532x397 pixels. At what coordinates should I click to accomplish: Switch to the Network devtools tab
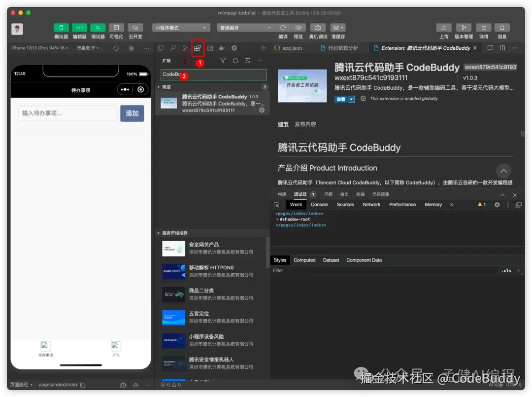[x=371, y=205]
